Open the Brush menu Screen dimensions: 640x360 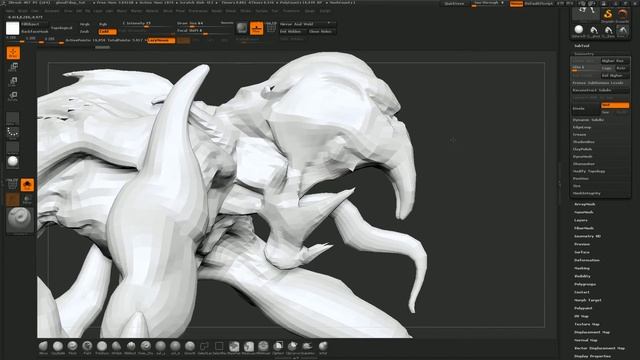click(22, 11)
